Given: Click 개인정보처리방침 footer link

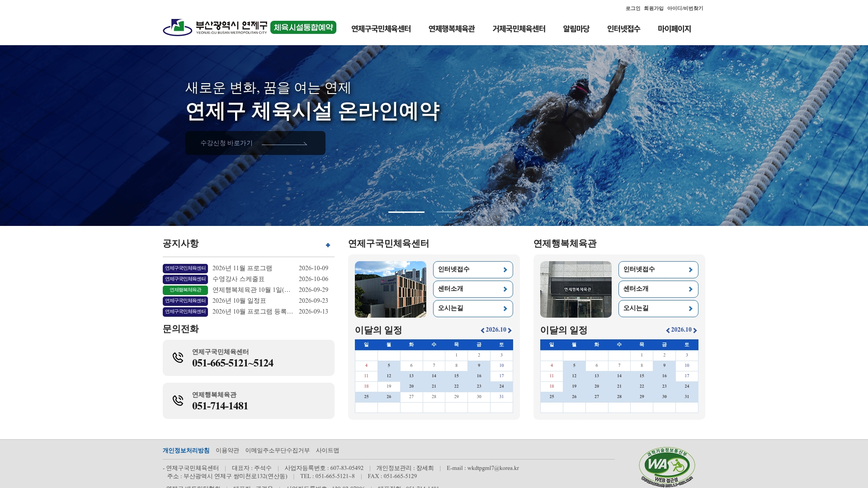Looking at the screenshot, I should [186, 450].
